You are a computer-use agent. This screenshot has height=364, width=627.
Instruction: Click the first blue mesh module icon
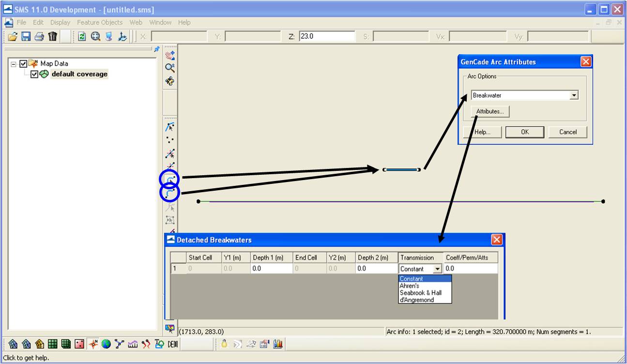click(x=13, y=344)
